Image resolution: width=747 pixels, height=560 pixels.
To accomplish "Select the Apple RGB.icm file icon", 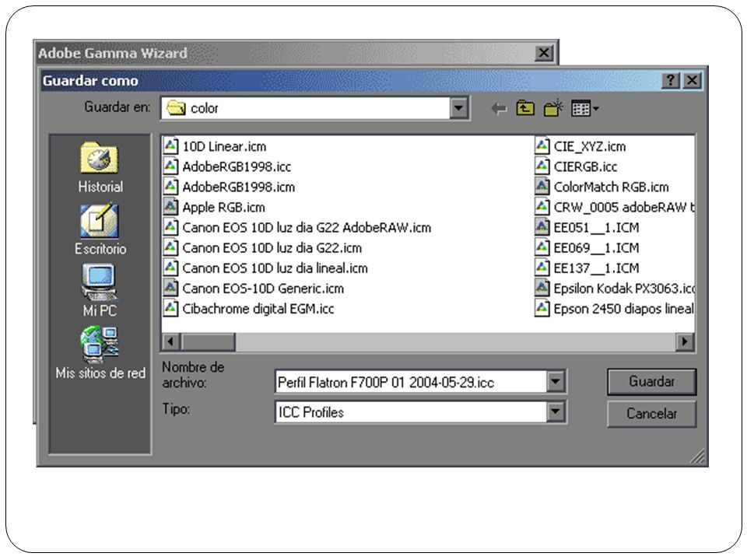I will coord(170,207).
